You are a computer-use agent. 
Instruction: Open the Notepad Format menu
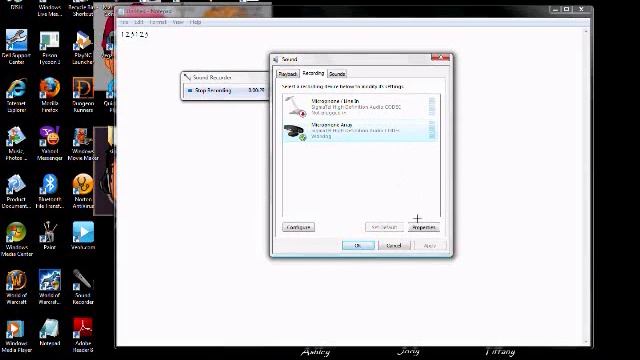[x=158, y=22]
